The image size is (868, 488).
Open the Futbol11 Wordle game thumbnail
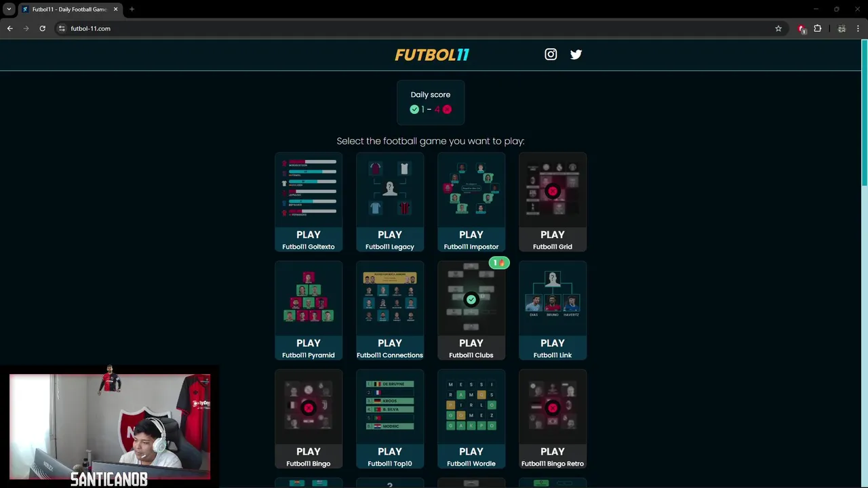(471, 406)
